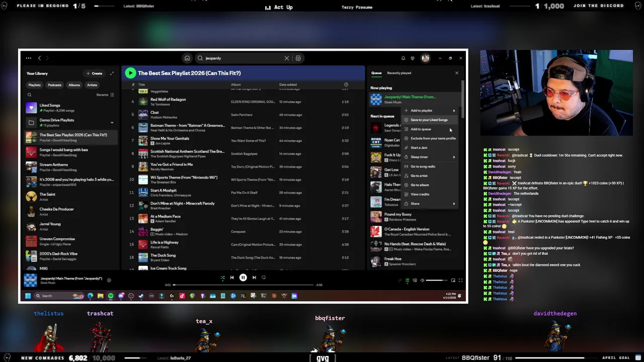Toggle shuffle in the player bar
This screenshot has height=362, width=644.
tap(222, 278)
